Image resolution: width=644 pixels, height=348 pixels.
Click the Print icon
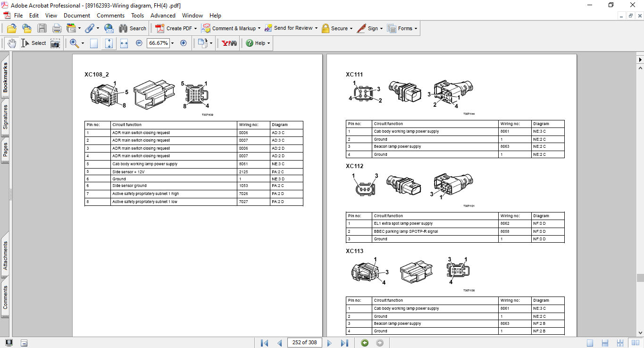click(x=57, y=28)
